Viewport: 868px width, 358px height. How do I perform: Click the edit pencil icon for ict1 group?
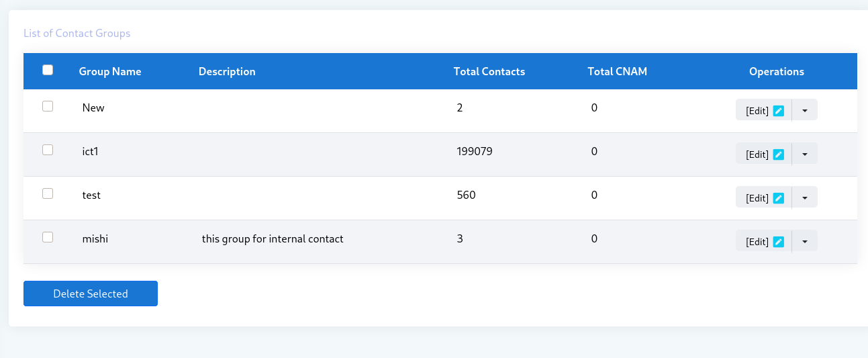tap(779, 154)
